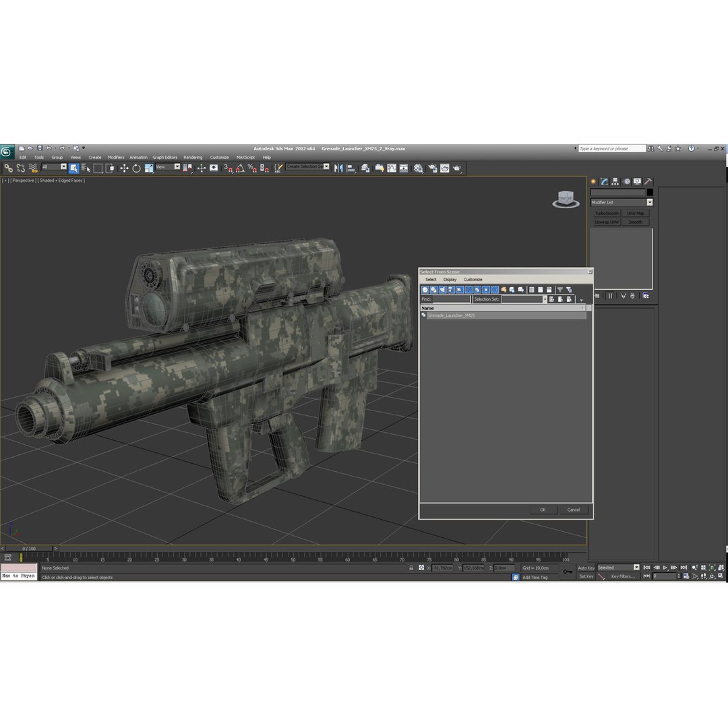This screenshot has width=728, height=728.
Task: Click OK in Select From Scene dialog
Action: [542, 510]
